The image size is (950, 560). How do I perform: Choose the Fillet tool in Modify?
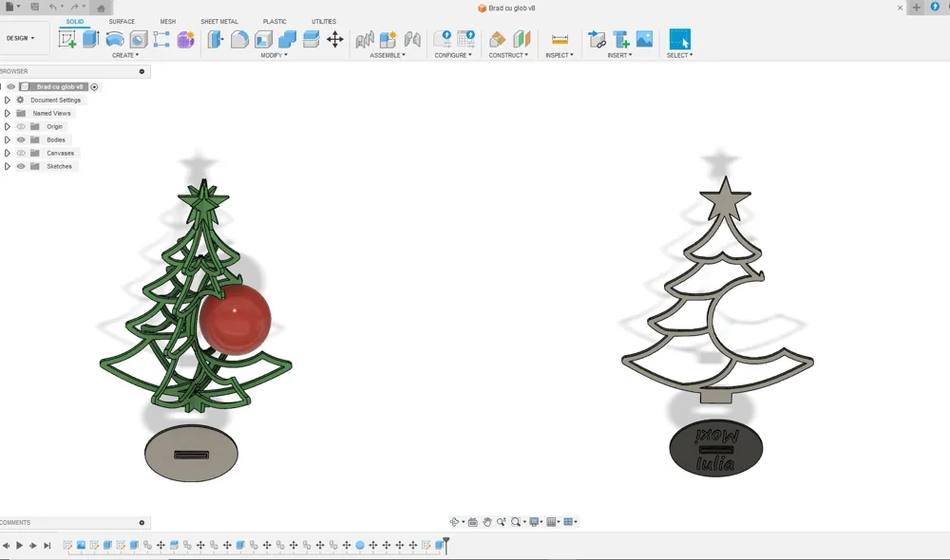click(x=239, y=39)
